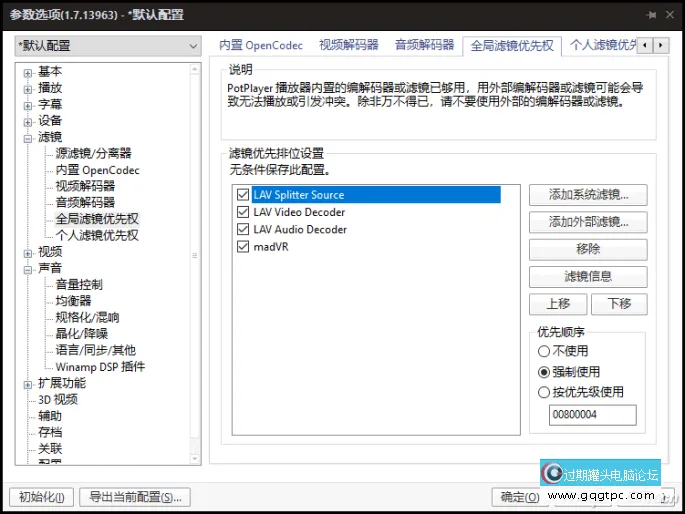Click the tree scrollbar down arrow
This screenshot has height=514, width=685.
tap(195, 459)
